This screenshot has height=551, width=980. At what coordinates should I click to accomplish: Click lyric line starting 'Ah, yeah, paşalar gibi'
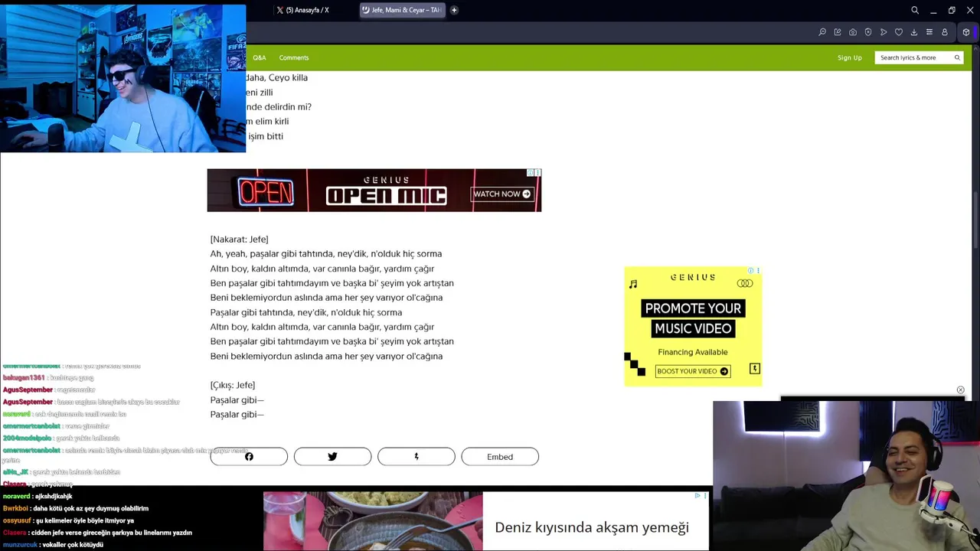coord(326,254)
